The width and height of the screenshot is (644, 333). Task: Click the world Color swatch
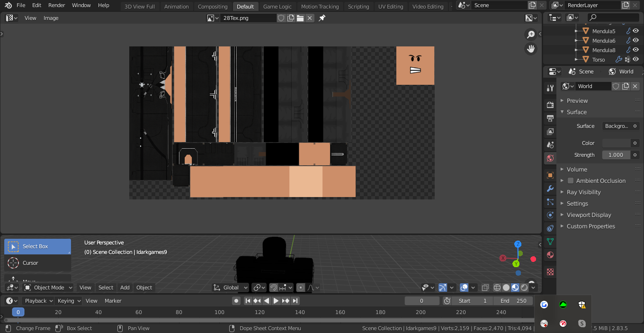pyautogui.click(x=617, y=143)
